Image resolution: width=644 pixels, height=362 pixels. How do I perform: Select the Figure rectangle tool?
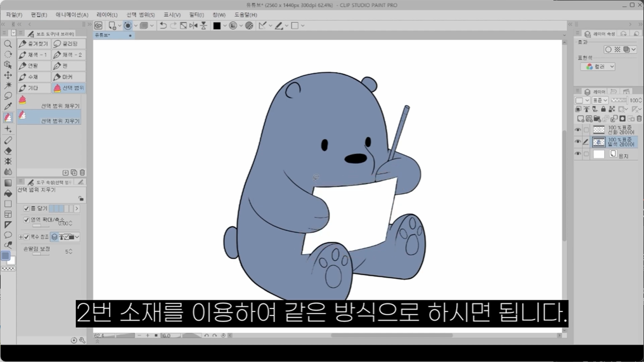8,203
